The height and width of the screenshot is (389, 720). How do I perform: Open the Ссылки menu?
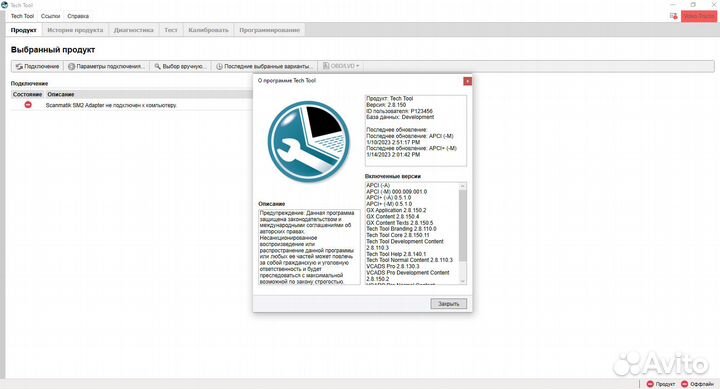(x=51, y=16)
